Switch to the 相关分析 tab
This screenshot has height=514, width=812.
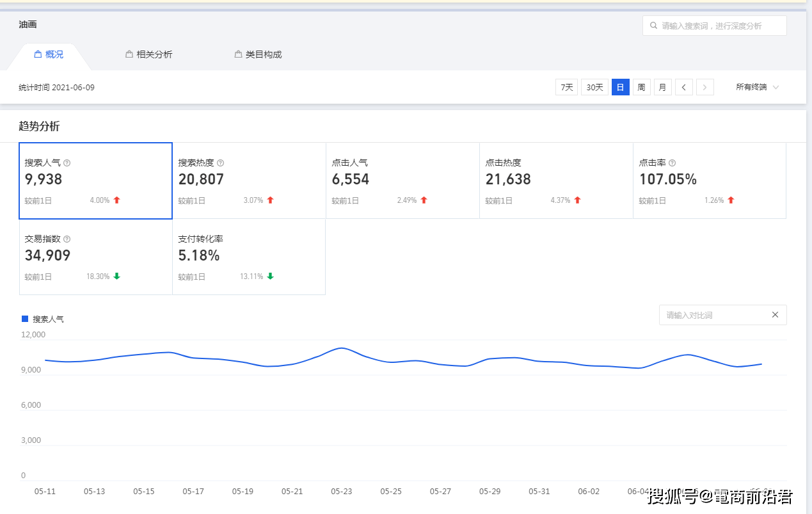pyautogui.click(x=149, y=54)
